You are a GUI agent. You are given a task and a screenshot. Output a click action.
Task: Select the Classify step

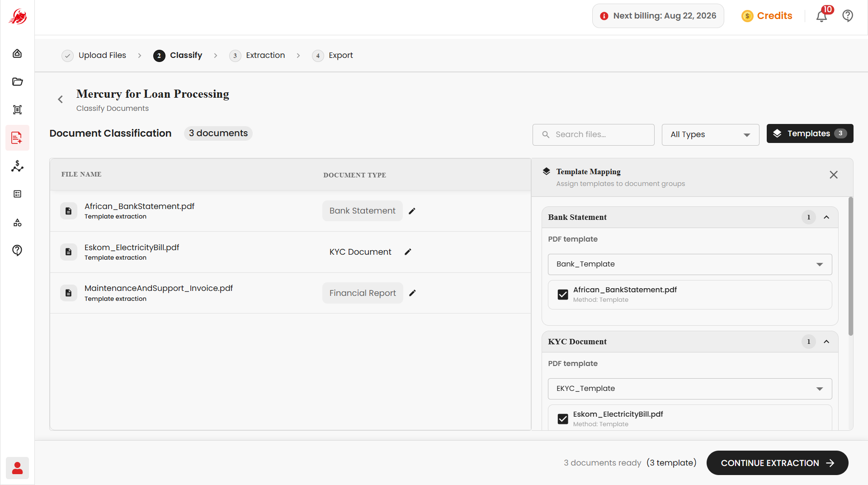[178, 56]
